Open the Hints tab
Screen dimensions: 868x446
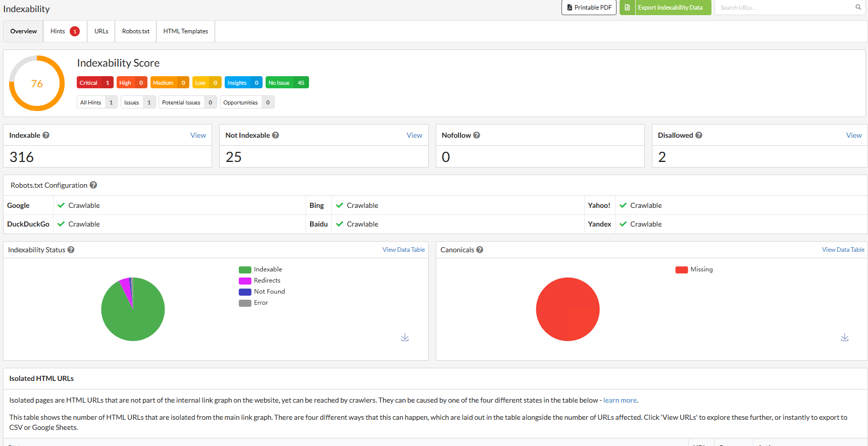tap(65, 31)
